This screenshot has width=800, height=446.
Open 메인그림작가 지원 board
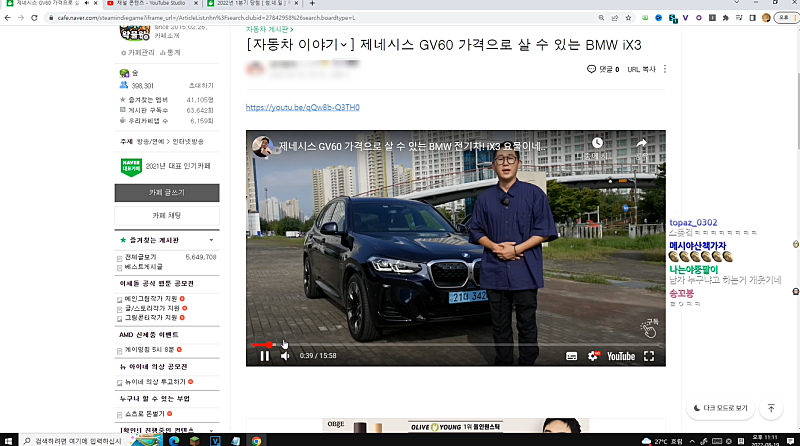[x=151, y=299]
